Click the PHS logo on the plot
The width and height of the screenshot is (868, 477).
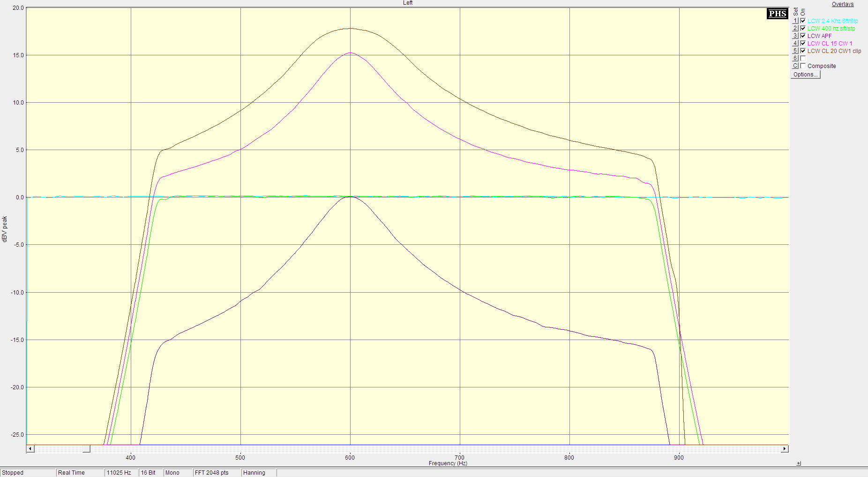pos(777,14)
